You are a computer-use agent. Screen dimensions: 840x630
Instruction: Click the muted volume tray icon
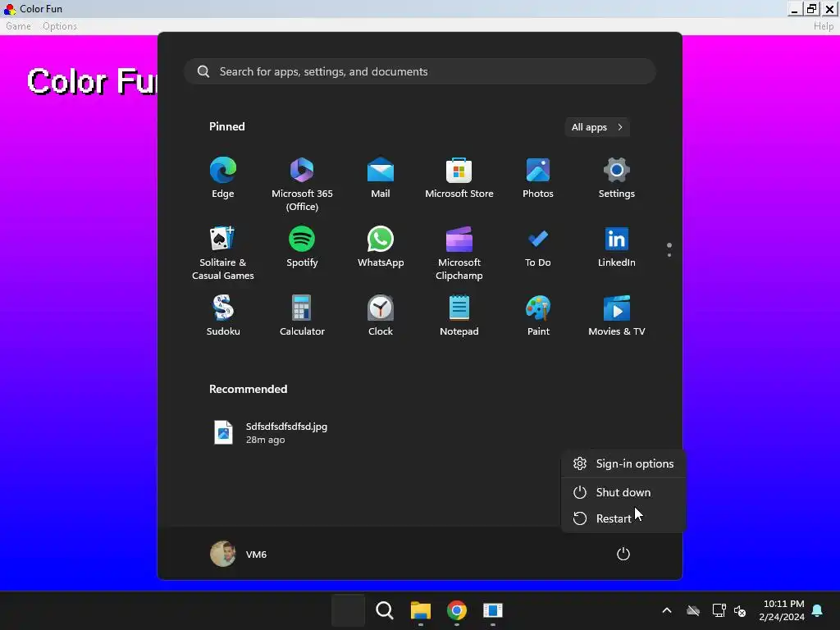pos(740,610)
